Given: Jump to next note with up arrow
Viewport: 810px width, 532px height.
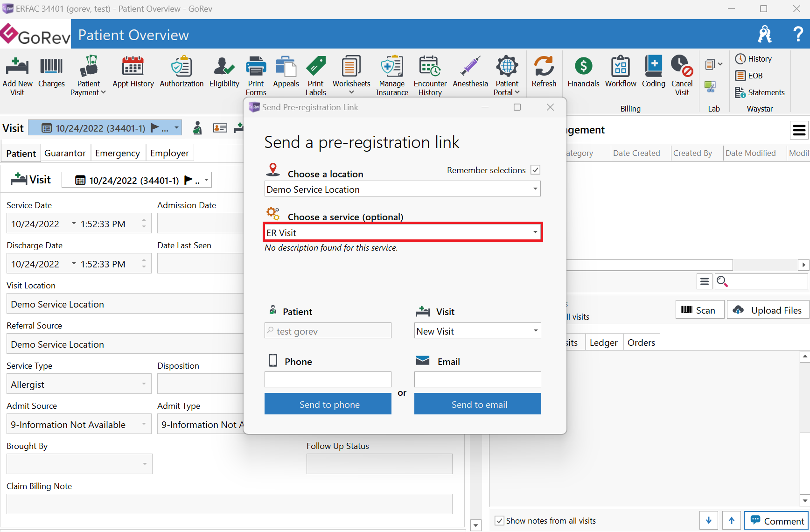Looking at the screenshot, I should [x=731, y=520].
